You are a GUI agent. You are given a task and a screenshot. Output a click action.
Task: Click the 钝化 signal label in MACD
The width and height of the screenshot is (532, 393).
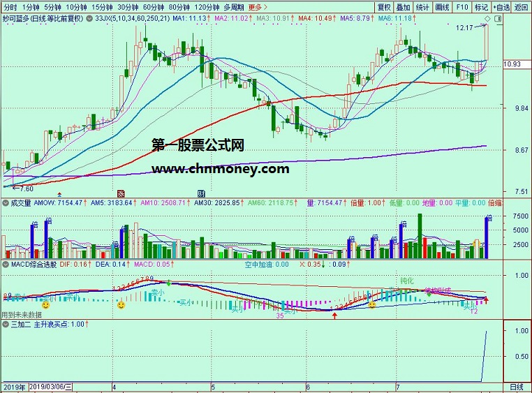click(407, 281)
